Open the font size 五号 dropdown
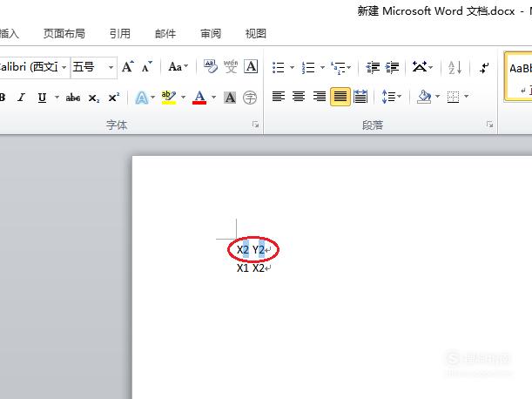The width and height of the screenshot is (532, 399). tap(111, 67)
